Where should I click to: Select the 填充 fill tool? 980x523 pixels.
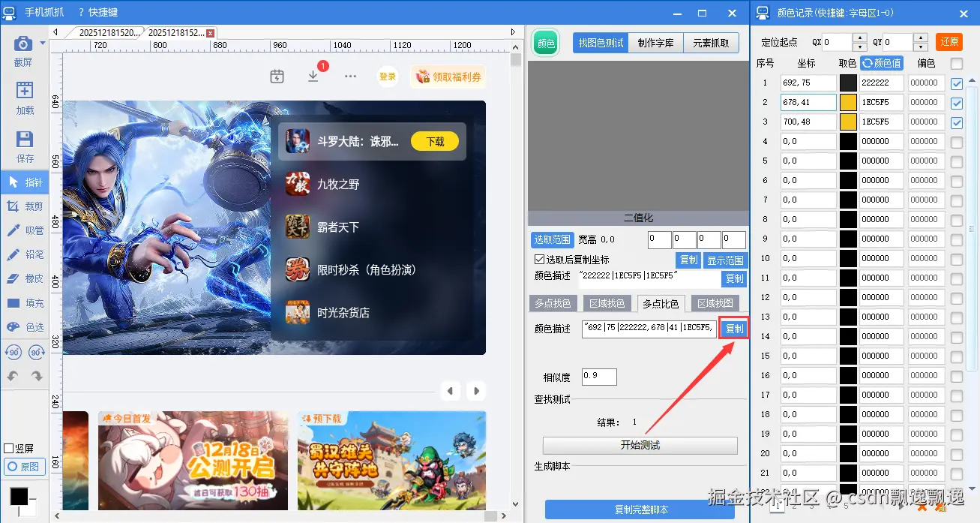25,303
